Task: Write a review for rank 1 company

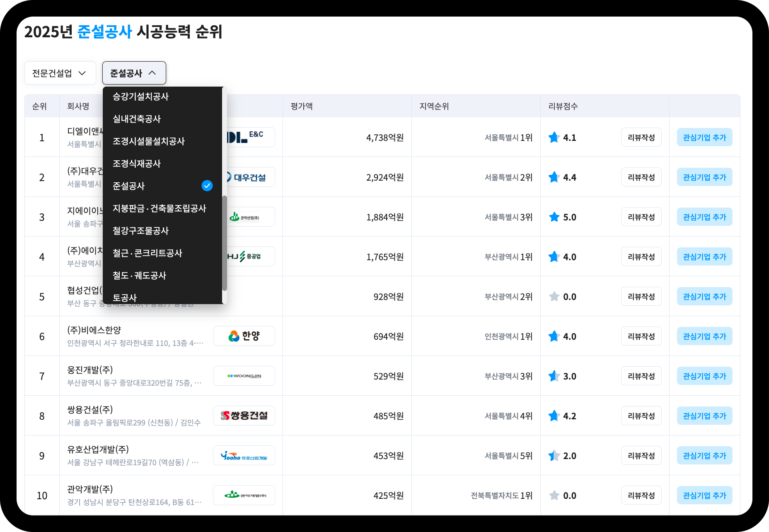Action: [641, 137]
